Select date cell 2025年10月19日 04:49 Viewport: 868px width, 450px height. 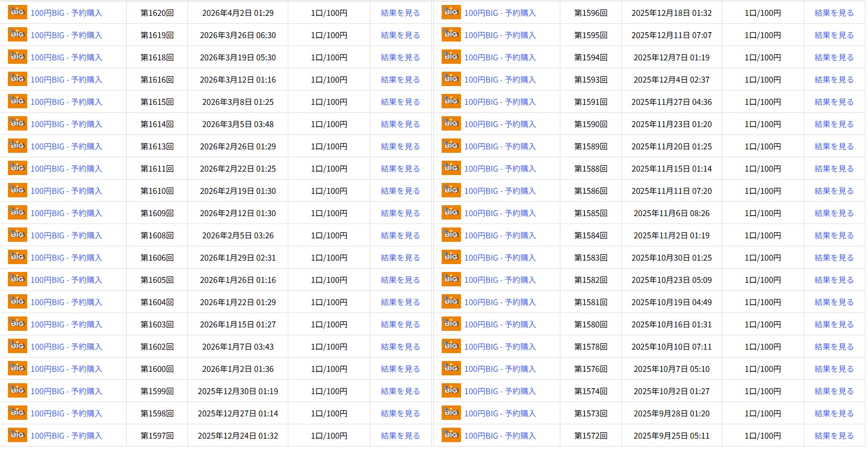pos(672,302)
